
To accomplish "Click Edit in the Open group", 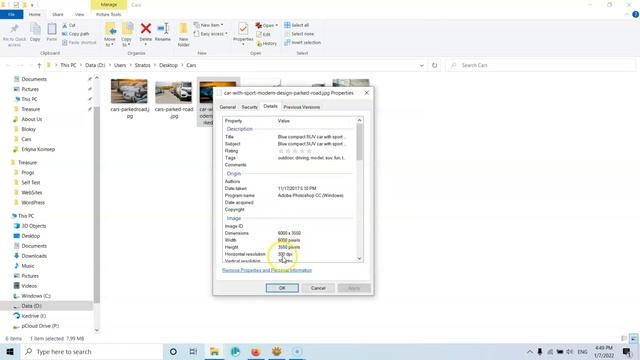I will click(263, 34).
